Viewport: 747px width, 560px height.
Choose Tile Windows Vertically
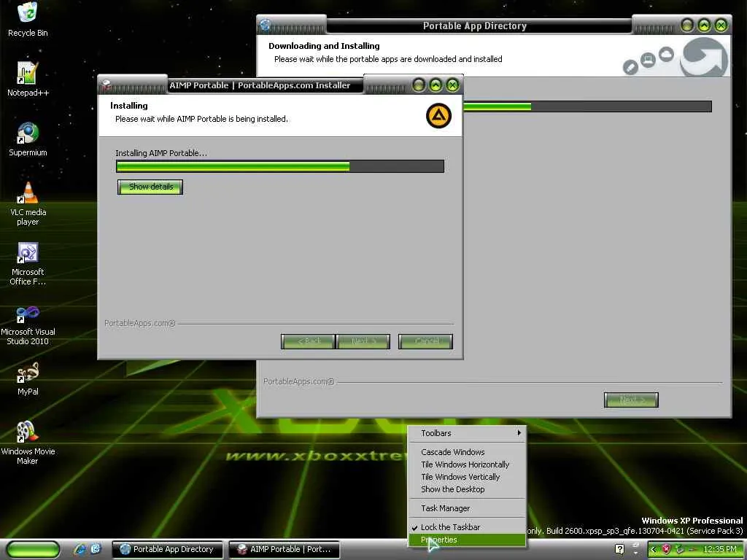coord(468,477)
